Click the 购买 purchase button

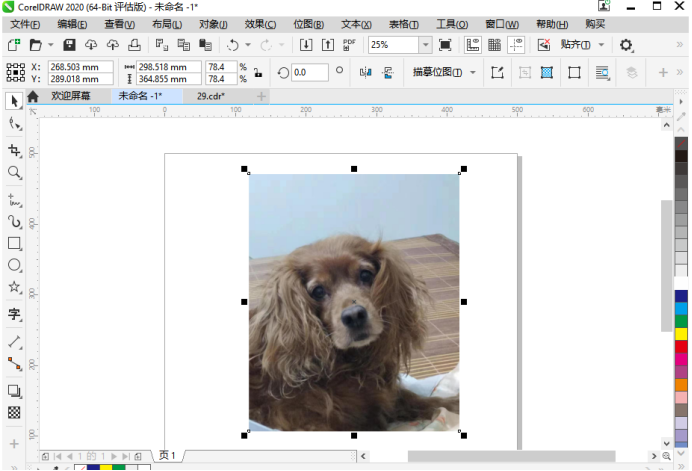[x=595, y=23]
